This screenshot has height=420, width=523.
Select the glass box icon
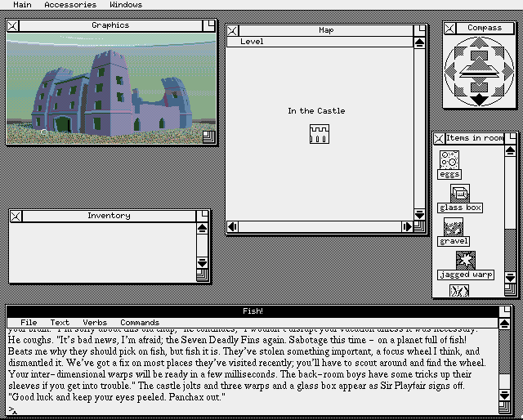tap(460, 193)
